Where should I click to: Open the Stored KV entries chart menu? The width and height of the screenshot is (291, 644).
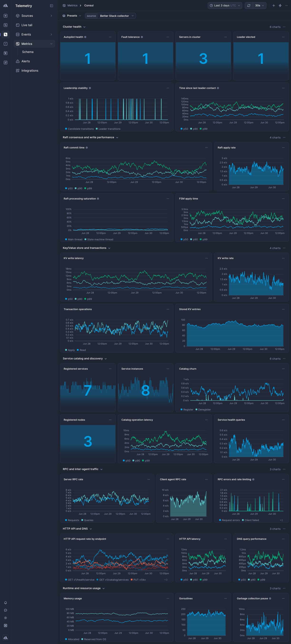[x=283, y=309]
